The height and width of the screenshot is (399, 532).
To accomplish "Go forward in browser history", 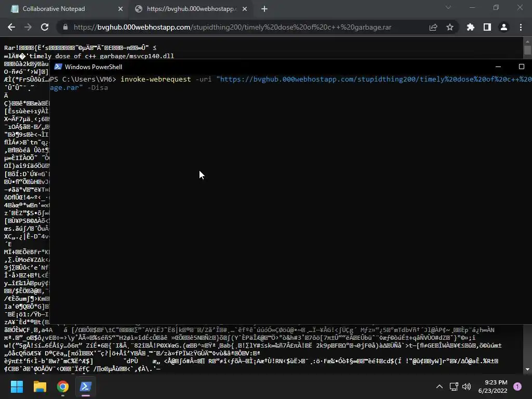I will (x=28, y=27).
